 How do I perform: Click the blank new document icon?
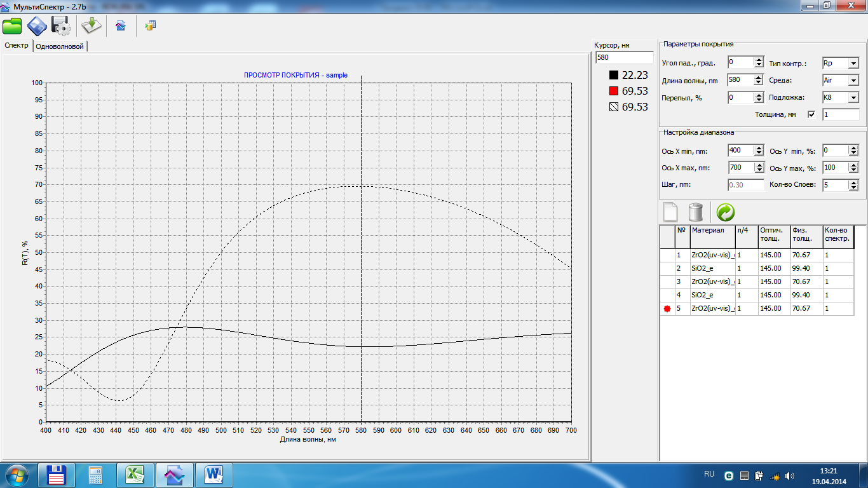(x=670, y=212)
